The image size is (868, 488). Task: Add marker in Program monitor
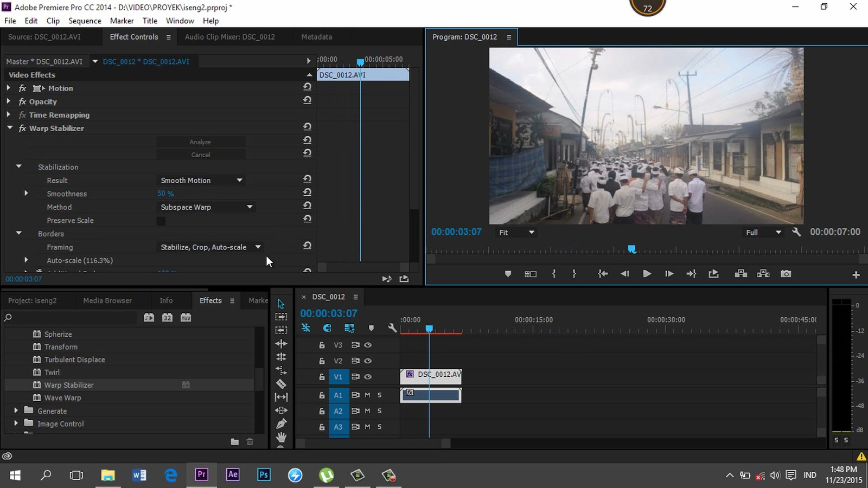508,274
